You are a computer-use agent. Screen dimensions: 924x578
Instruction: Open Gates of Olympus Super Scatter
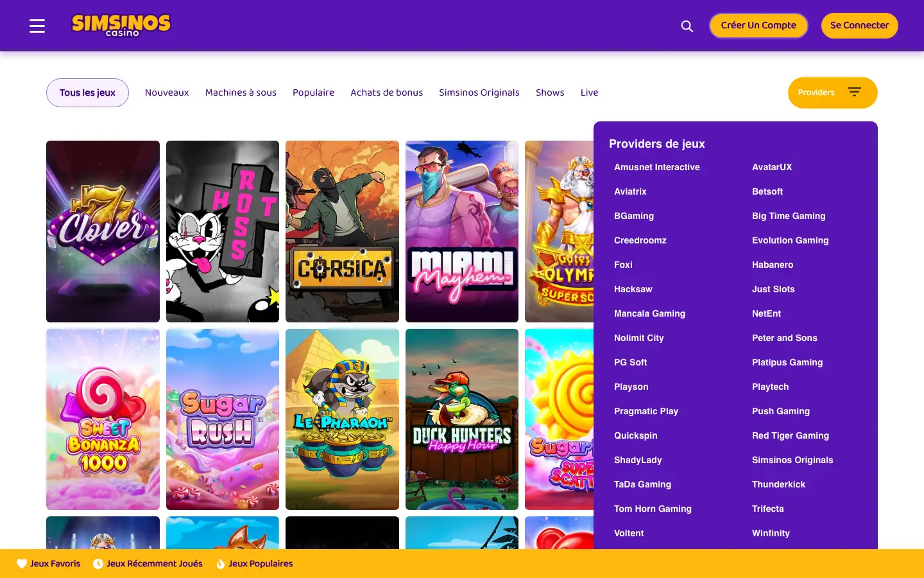[560, 231]
